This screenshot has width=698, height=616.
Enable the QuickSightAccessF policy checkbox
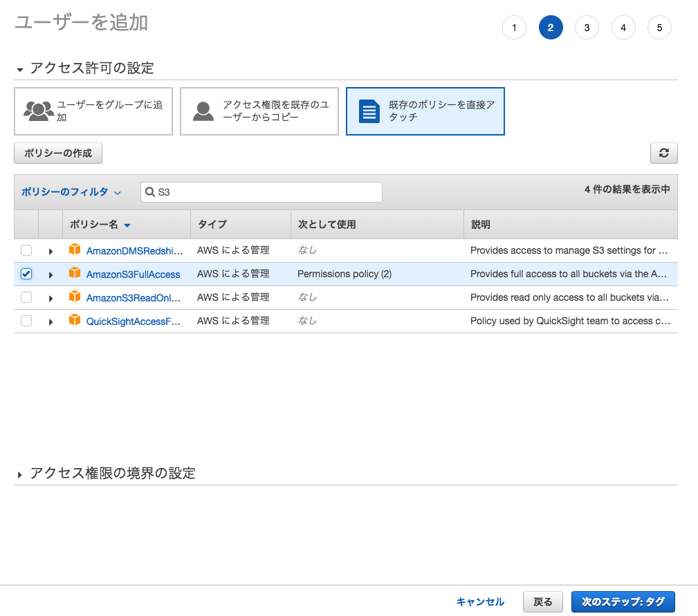point(26,320)
